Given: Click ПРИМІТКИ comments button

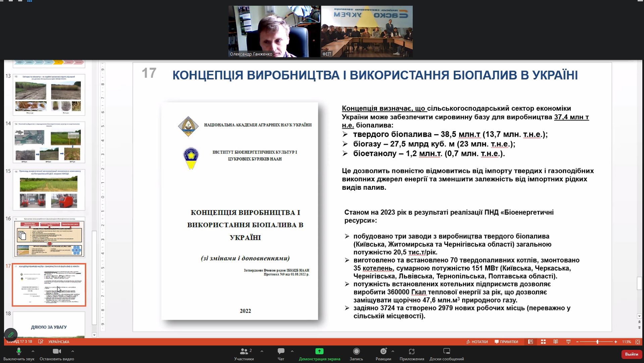Looking at the screenshot, I should [506, 342].
